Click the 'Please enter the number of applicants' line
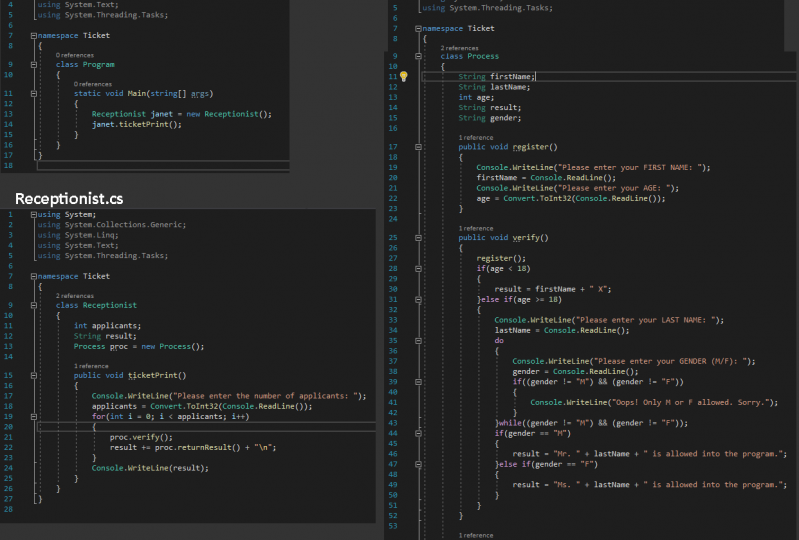The height and width of the screenshot is (540, 799). (x=229, y=396)
